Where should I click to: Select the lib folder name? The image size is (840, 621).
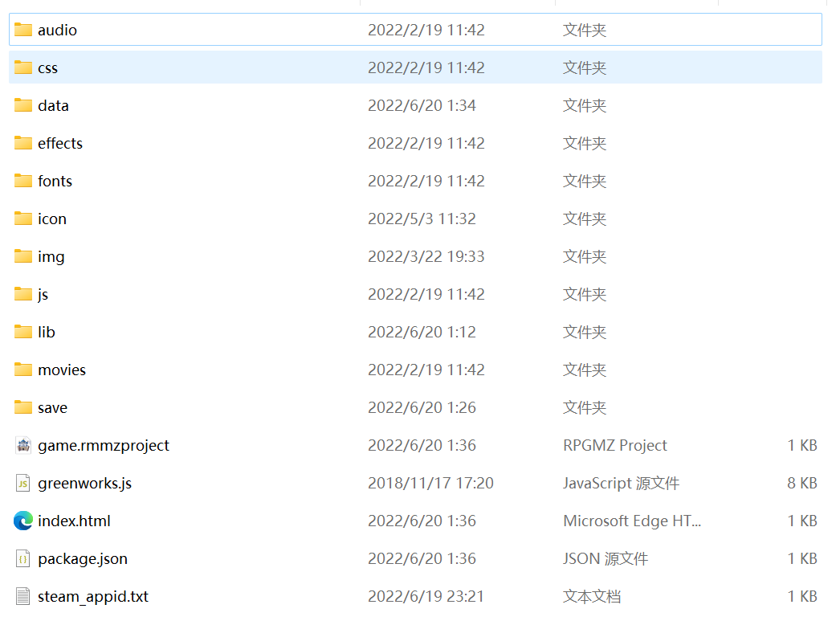pos(47,333)
